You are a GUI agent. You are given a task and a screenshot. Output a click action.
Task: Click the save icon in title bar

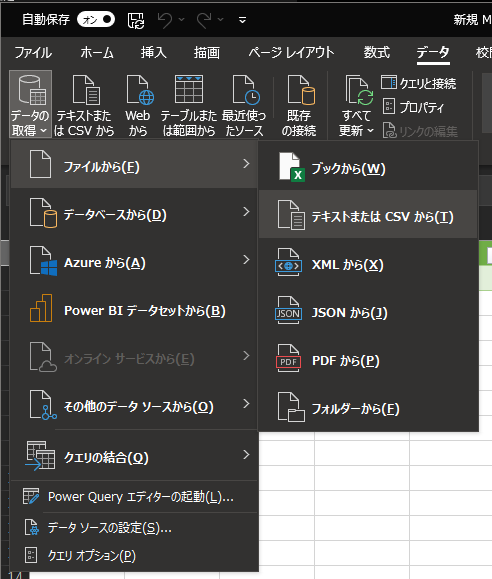(x=136, y=20)
